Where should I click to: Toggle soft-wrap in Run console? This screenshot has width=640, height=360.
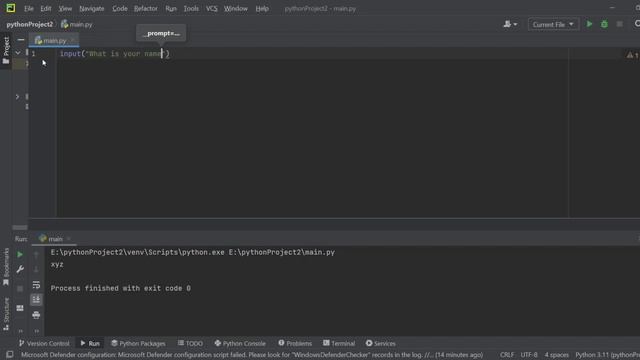point(36,285)
